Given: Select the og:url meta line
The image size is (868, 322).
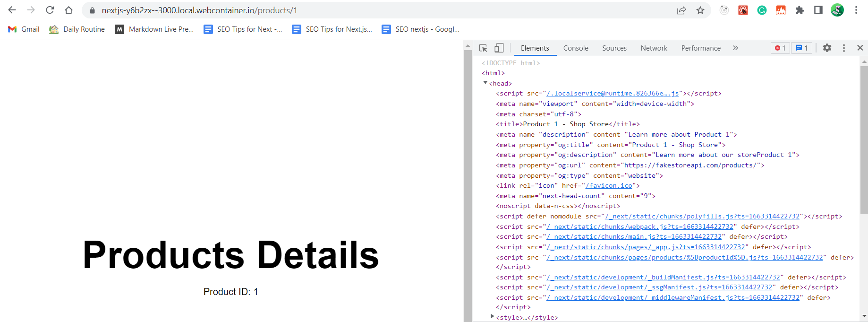Looking at the screenshot, I should [630, 165].
